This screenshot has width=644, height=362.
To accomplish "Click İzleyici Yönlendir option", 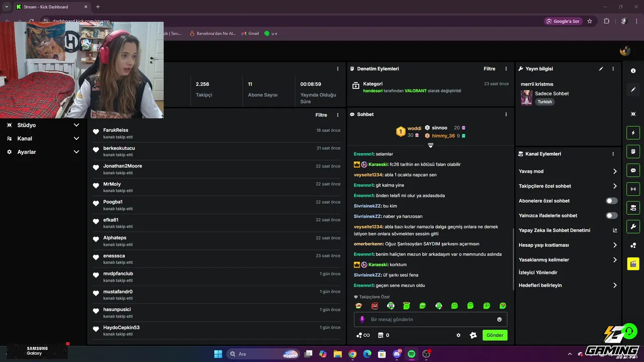I will (538, 273).
